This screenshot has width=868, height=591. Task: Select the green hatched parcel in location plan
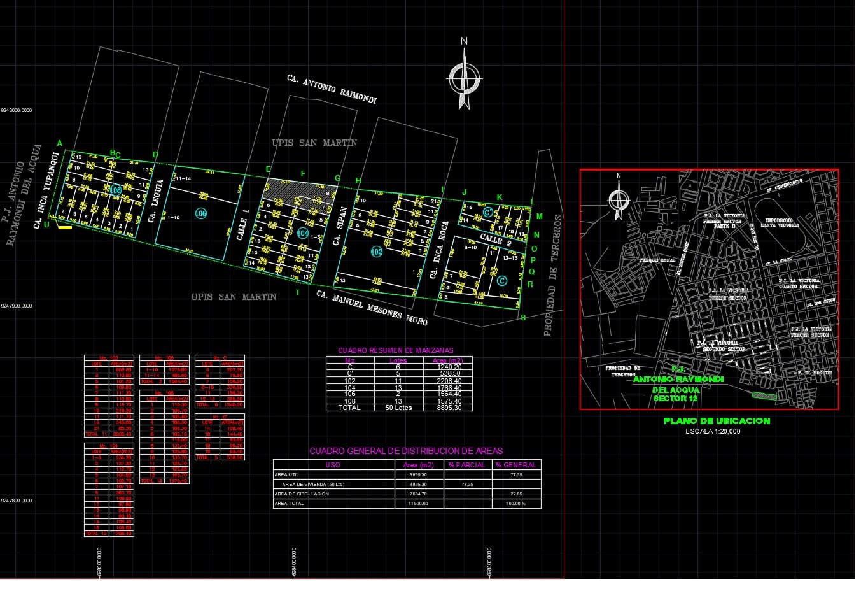coord(764,395)
